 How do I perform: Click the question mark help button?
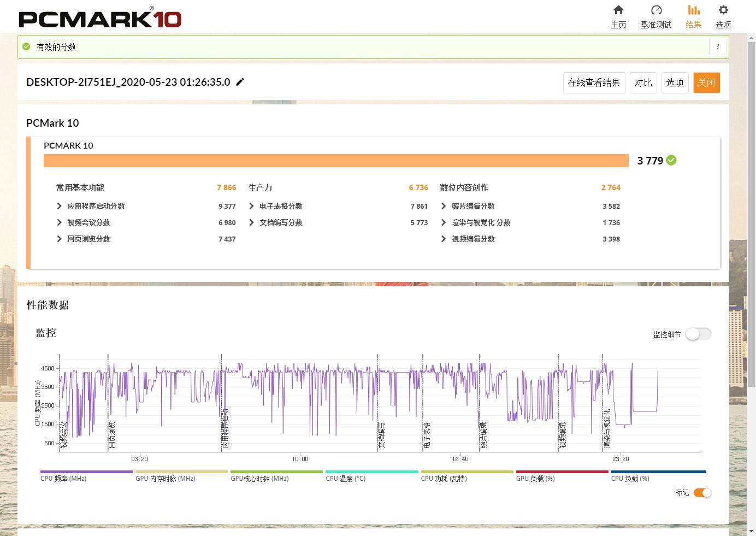pos(718,47)
